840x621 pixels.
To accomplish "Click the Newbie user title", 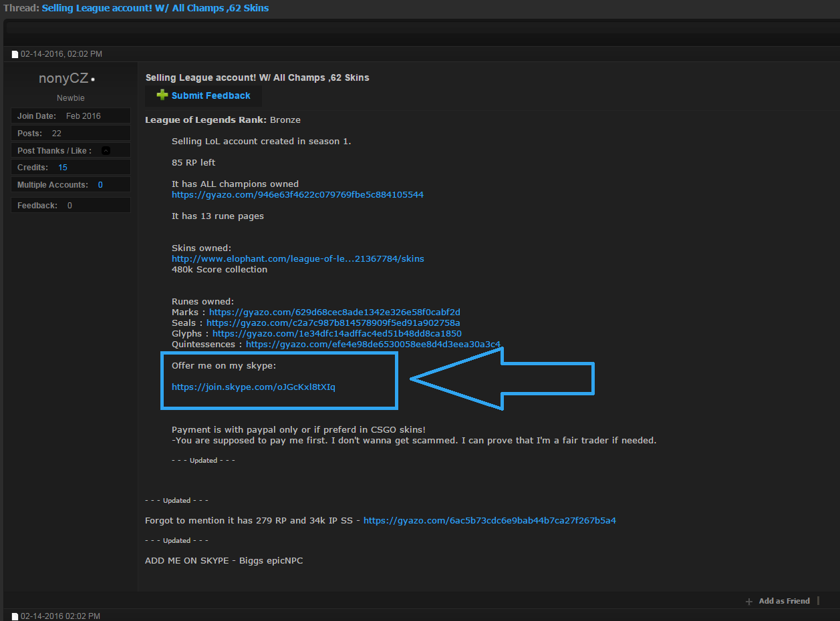I will (71, 98).
